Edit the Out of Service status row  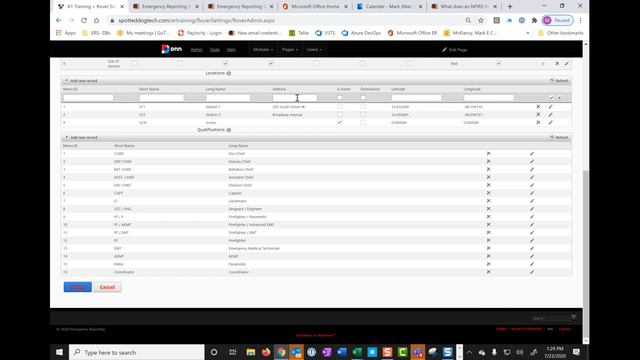[567, 64]
